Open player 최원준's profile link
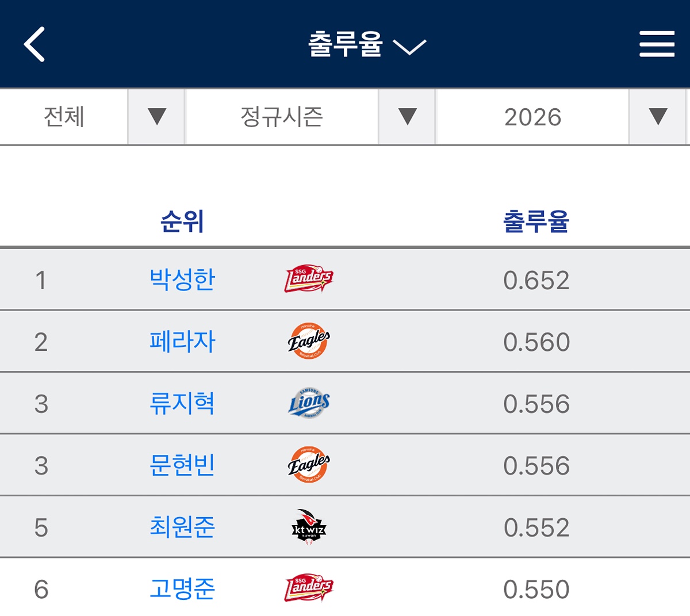 [x=182, y=527]
